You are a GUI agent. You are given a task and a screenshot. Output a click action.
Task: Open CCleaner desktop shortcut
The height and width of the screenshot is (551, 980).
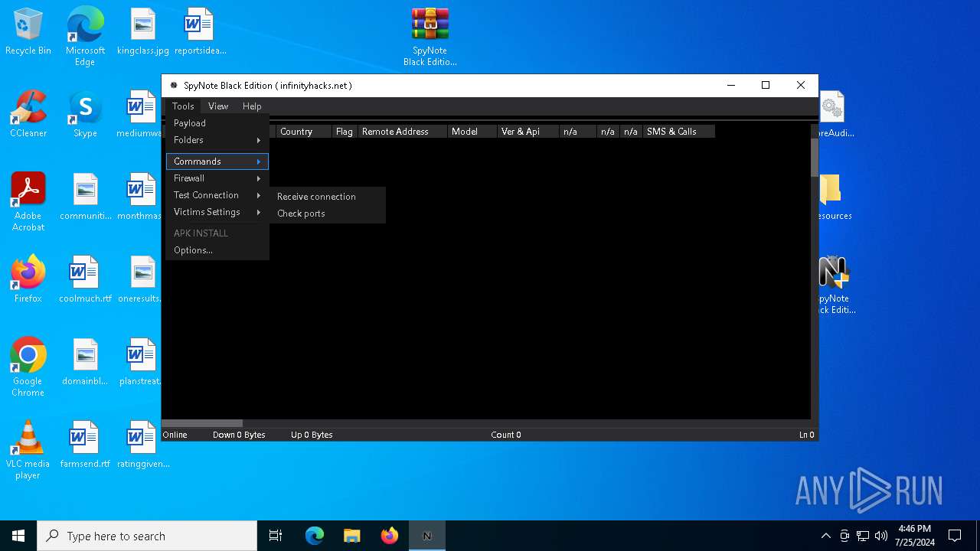(x=28, y=115)
